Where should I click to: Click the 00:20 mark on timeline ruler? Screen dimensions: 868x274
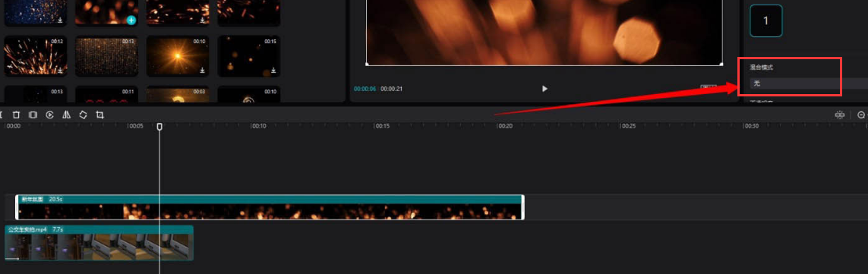(x=505, y=126)
